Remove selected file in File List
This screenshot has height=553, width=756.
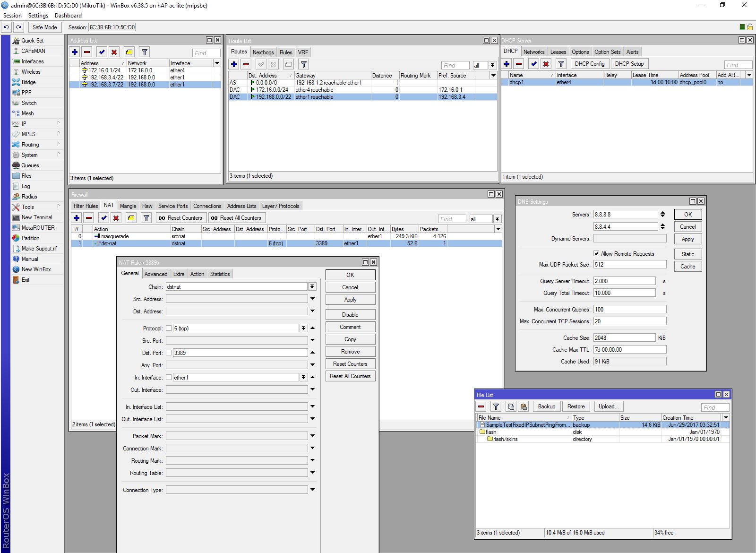point(481,406)
